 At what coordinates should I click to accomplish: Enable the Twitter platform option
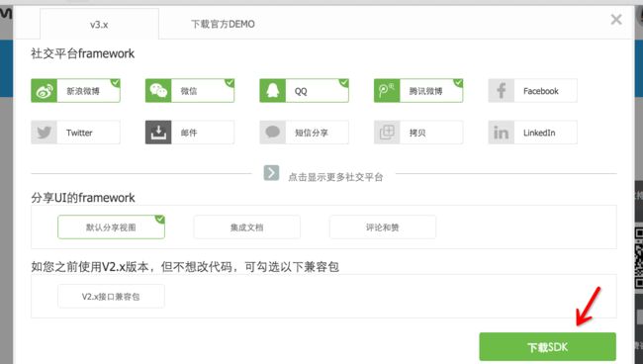click(x=76, y=133)
